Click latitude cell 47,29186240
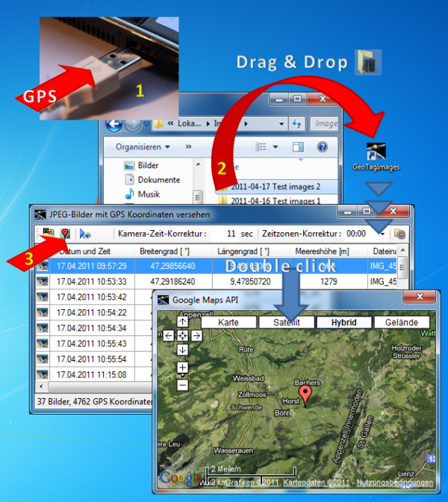The image size is (448, 502). coord(173,282)
